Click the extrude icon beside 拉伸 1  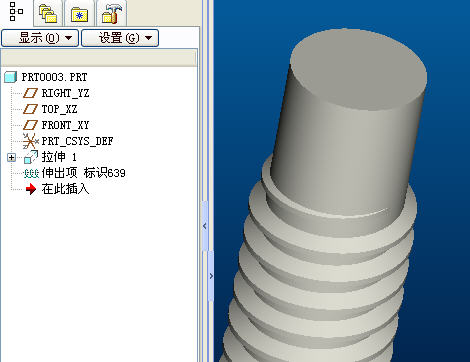[x=31, y=157]
